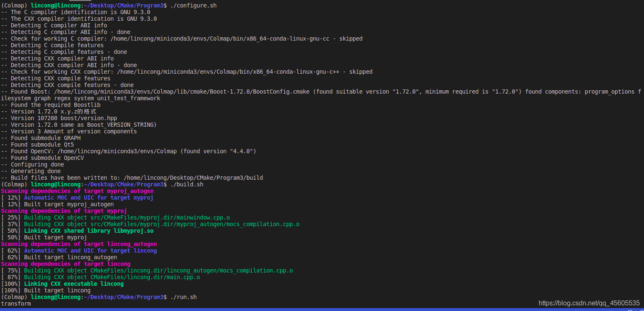Click the './build.sh' command text
The height and width of the screenshot is (311, 644).
click(x=187, y=184)
